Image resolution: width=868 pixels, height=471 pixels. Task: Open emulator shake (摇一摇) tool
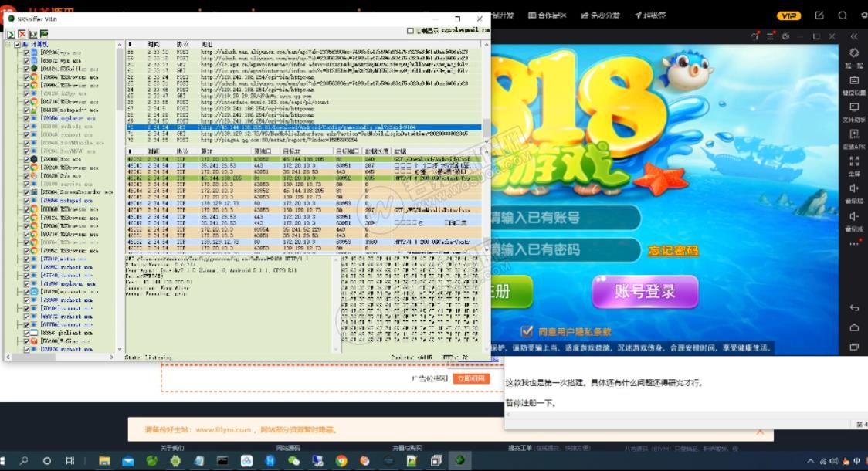854,53
